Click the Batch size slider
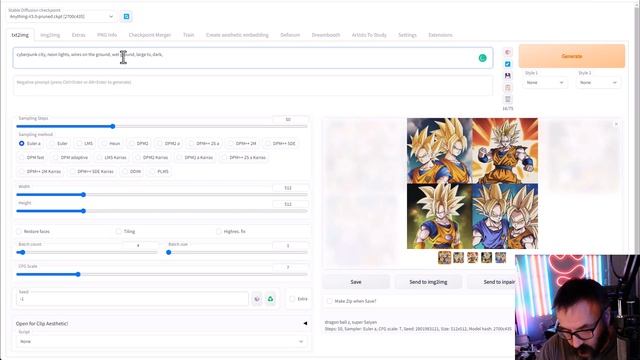The width and height of the screenshot is (640, 360). click(x=237, y=253)
